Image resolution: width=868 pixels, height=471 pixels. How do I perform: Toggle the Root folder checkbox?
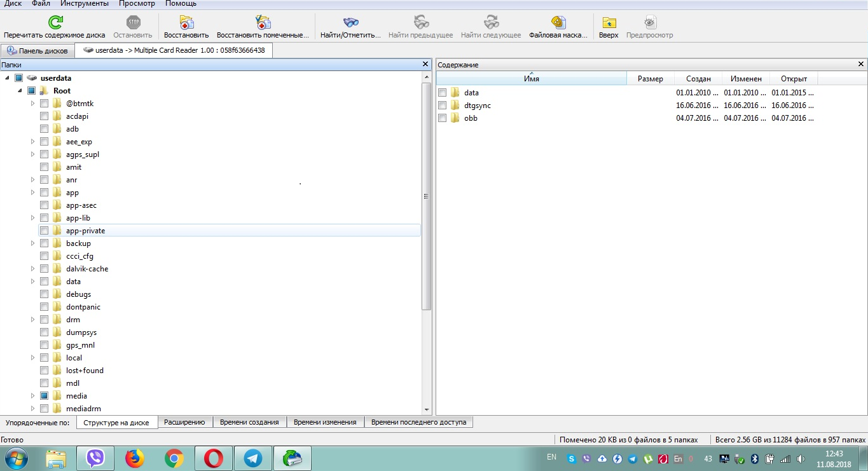31,91
